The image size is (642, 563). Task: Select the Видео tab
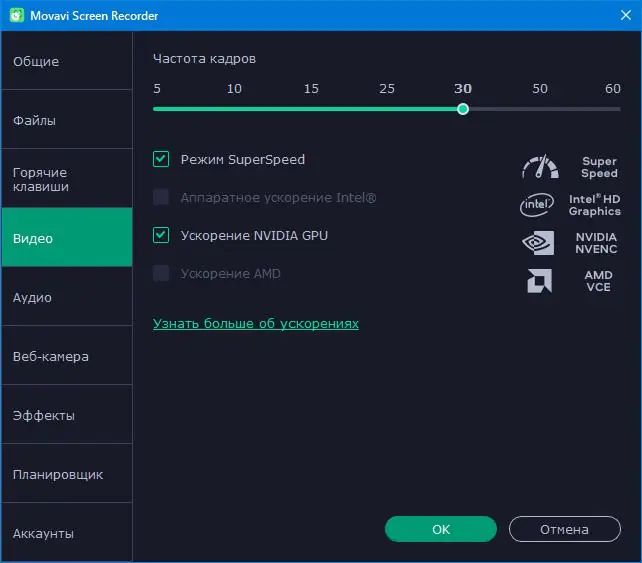(x=67, y=238)
